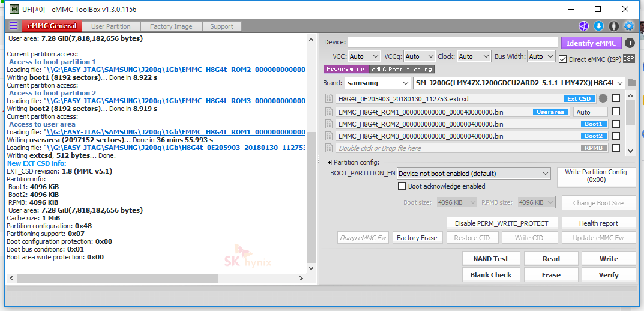Click the gray RPMB tag

[594, 148]
